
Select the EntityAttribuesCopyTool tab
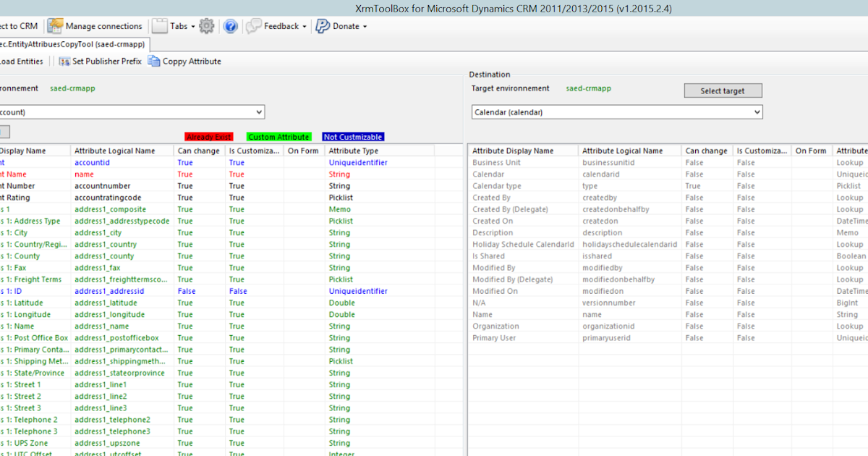click(x=72, y=43)
